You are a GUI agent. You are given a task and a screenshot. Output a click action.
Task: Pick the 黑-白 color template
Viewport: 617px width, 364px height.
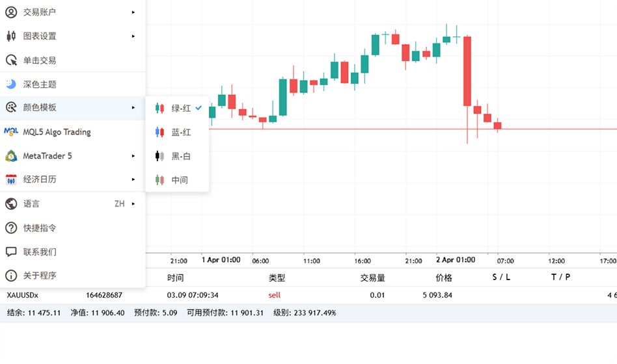pos(180,156)
